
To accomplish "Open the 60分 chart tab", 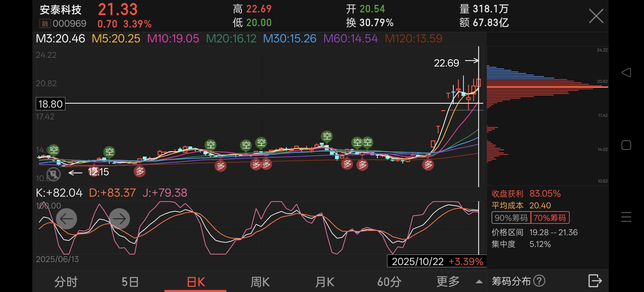I will point(389,282).
